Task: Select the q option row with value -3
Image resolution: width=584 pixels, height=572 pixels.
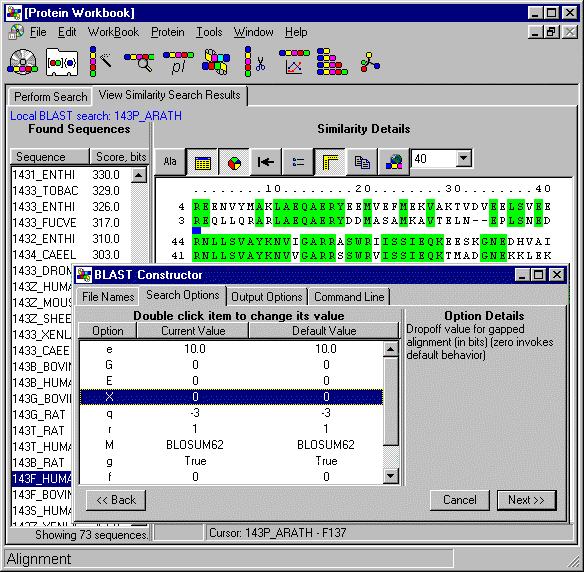Action: [231, 413]
